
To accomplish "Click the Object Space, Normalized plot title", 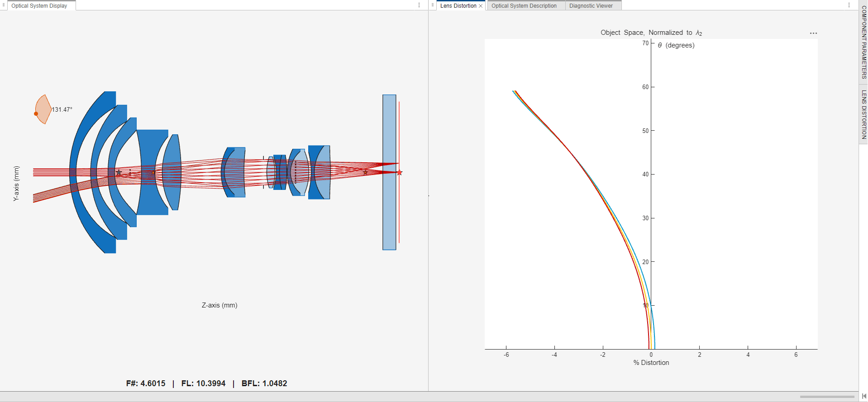I will click(651, 33).
